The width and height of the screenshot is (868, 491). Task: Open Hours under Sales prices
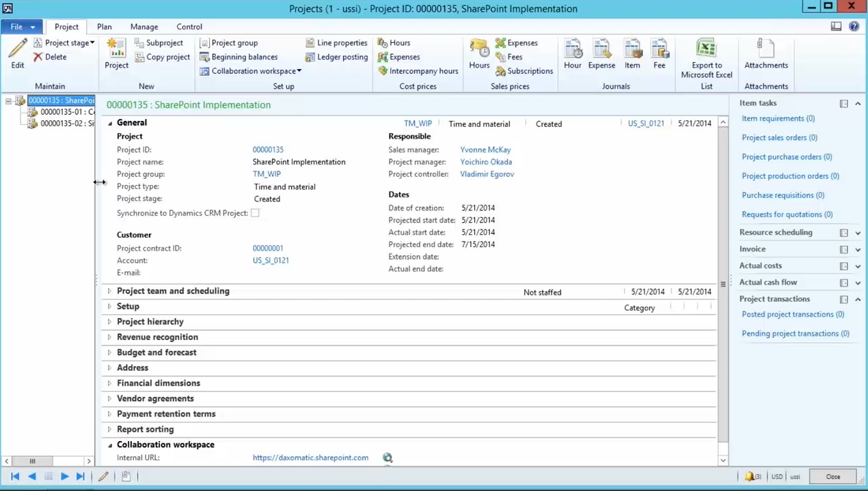(479, 53)
